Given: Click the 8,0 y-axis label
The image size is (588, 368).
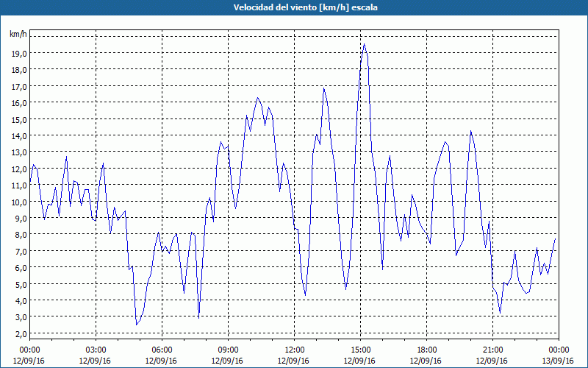Looking at the screenshot, I should pyautogui.click(x=21, y=235).
